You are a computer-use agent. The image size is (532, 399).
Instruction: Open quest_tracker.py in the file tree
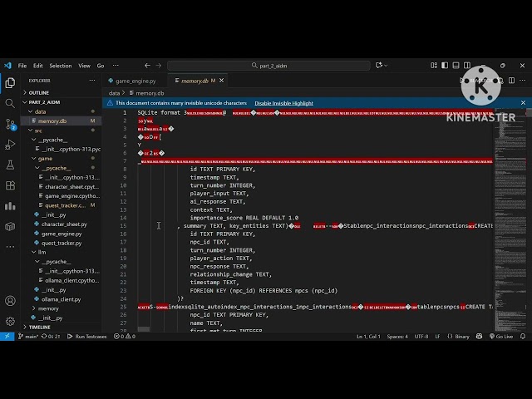(x=62, y=243)
